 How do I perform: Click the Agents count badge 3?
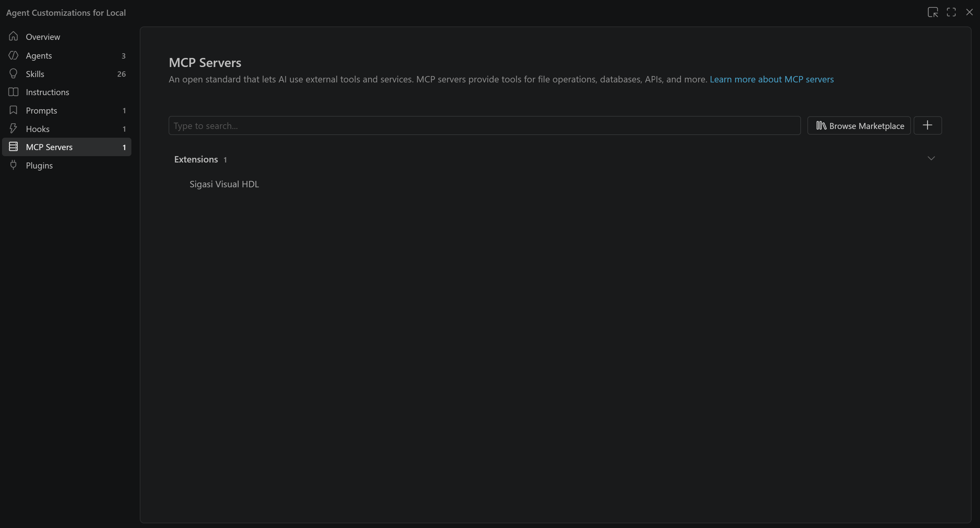(x=123, y=56)
